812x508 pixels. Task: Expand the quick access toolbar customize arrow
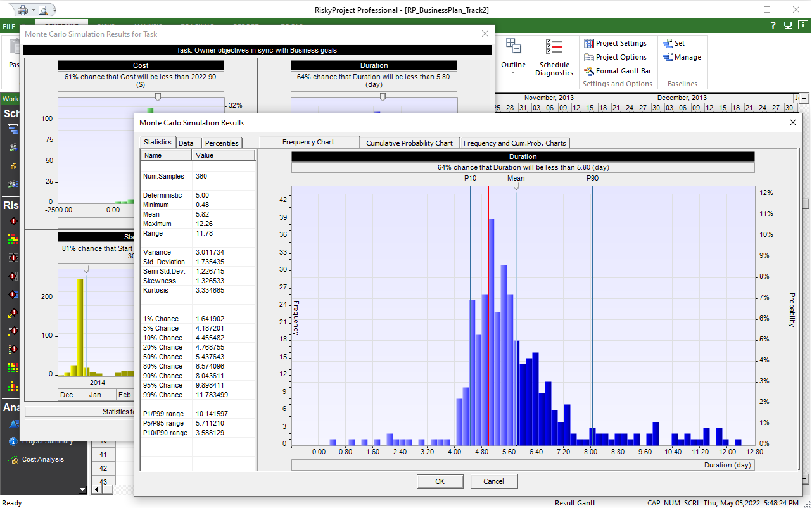(54, 10)
